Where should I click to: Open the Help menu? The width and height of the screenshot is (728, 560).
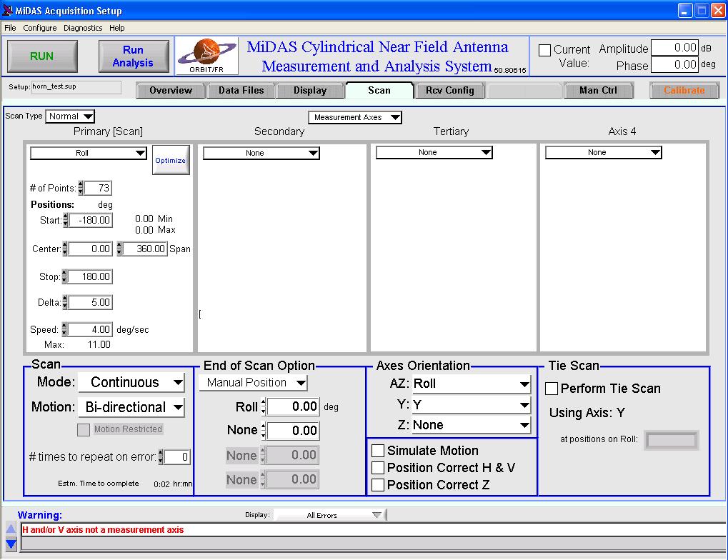(x=117, y=28)
